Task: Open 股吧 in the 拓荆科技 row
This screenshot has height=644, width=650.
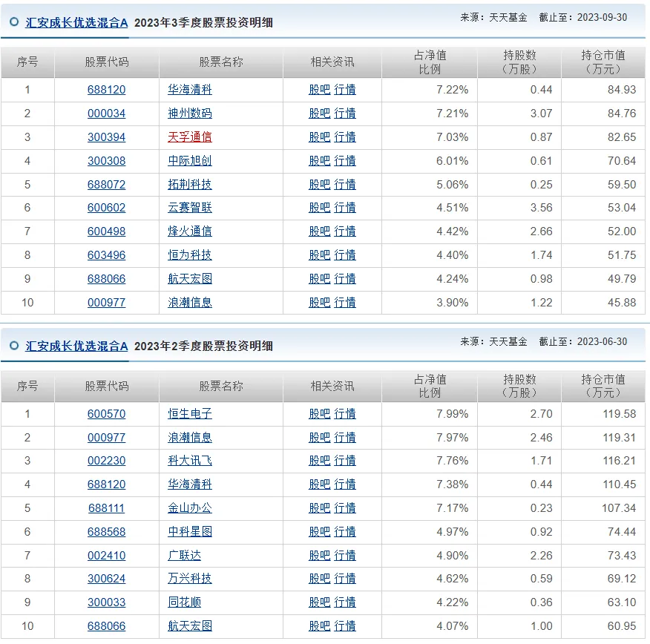Action: [x=320, y=185]
